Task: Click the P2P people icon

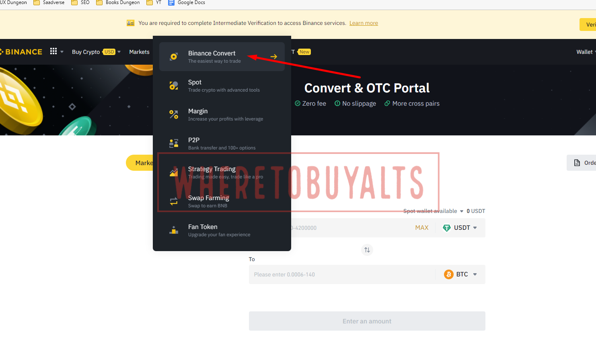Action: tap(174, 143)
